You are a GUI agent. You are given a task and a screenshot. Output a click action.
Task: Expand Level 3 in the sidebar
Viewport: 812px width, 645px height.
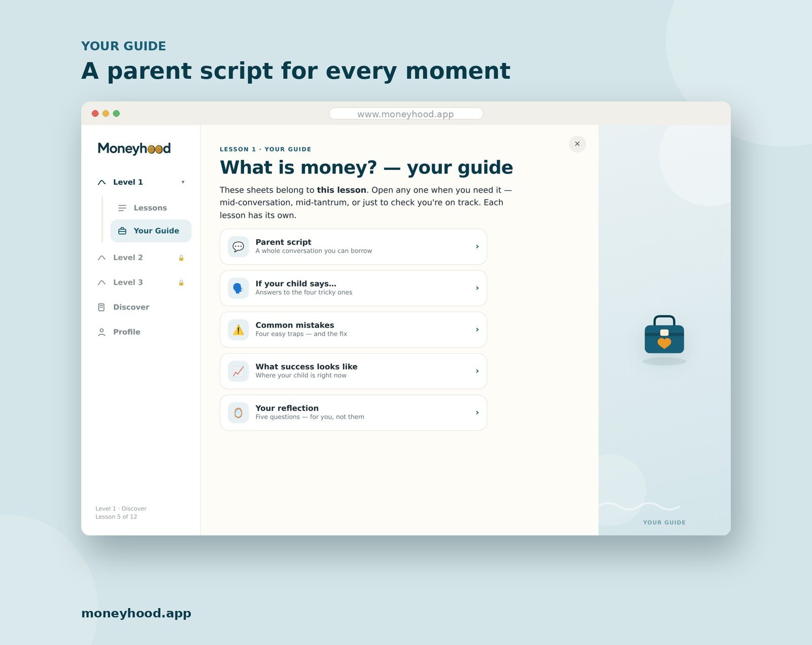pos(141,283)
